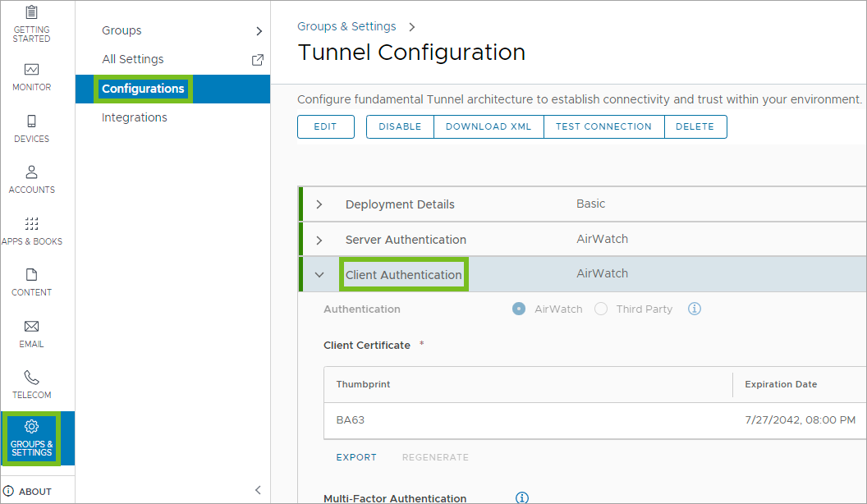867x504 pixels.
Task: Go to Devices section icon
Action: tap(31, 121)
